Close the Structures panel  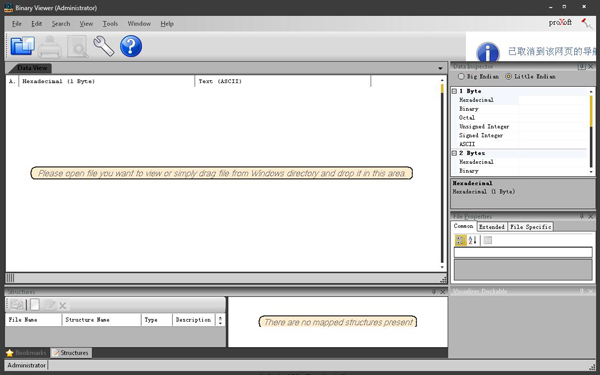tap(443, 292)
